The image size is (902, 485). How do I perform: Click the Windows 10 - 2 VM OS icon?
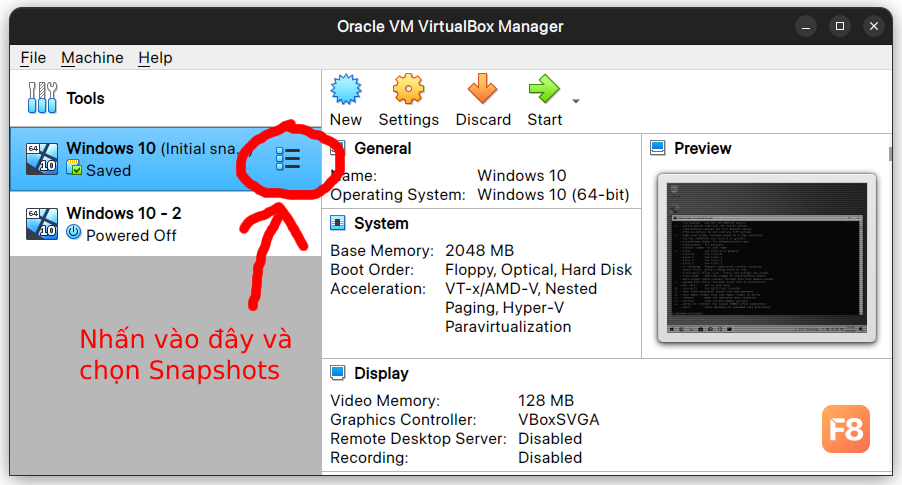42,224
